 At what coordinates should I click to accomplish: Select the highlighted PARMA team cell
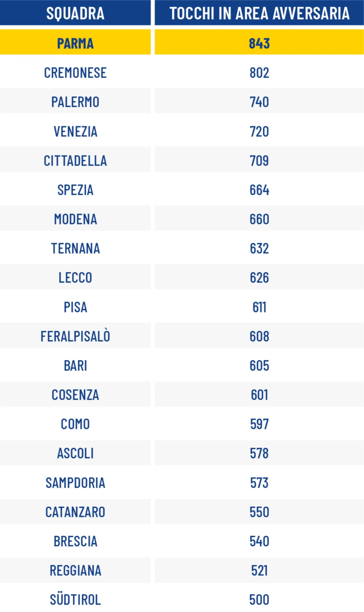point(75,42)
